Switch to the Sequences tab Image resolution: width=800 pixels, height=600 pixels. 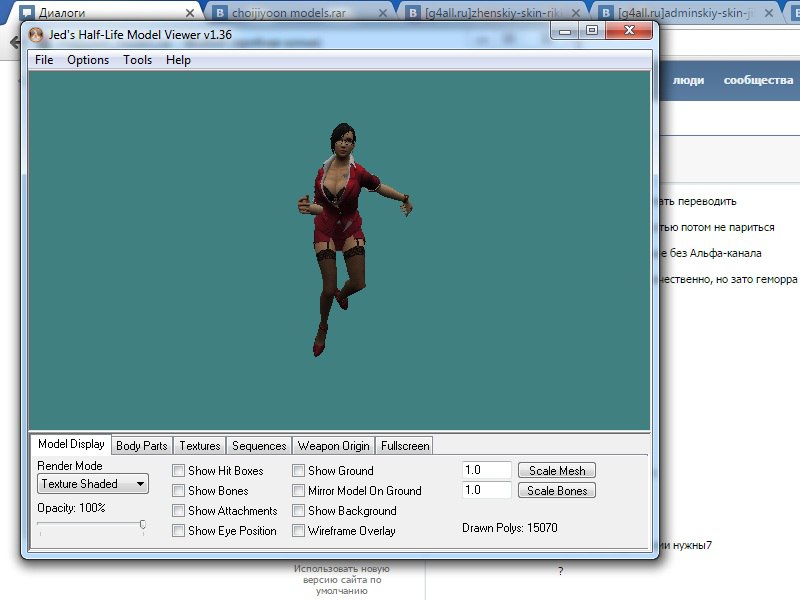(x=259, y=446)
